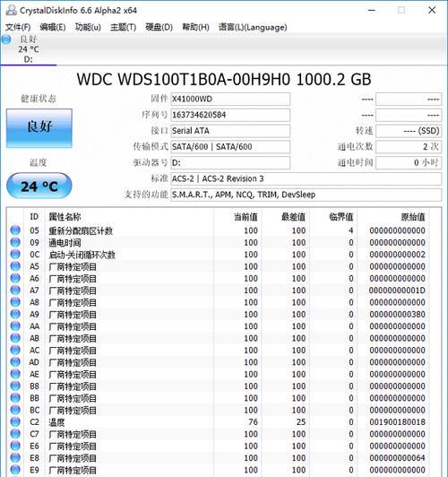The height and width of the screenshot is (477, 448).
Task: Click the status circle for attribute A7
Action: click(x=15, y=290)
